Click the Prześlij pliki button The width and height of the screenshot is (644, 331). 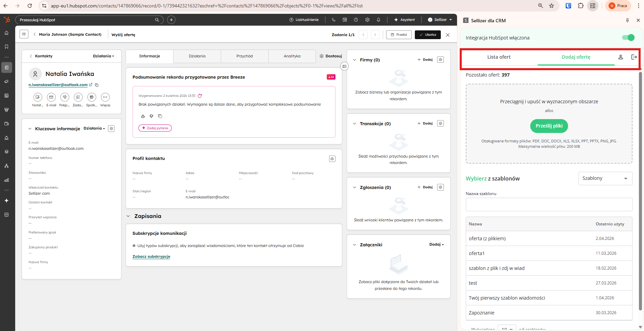(x=549, y=126)
